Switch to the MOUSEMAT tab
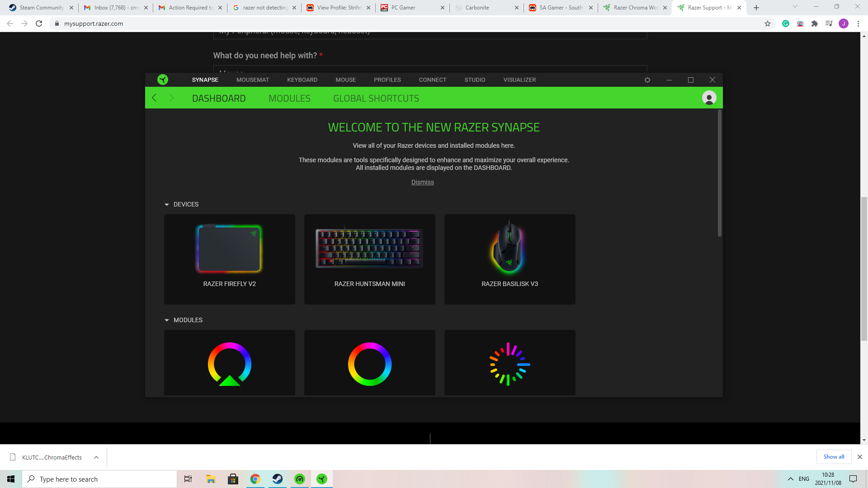Viewport: 868px width, 488px height. point(253,80)
